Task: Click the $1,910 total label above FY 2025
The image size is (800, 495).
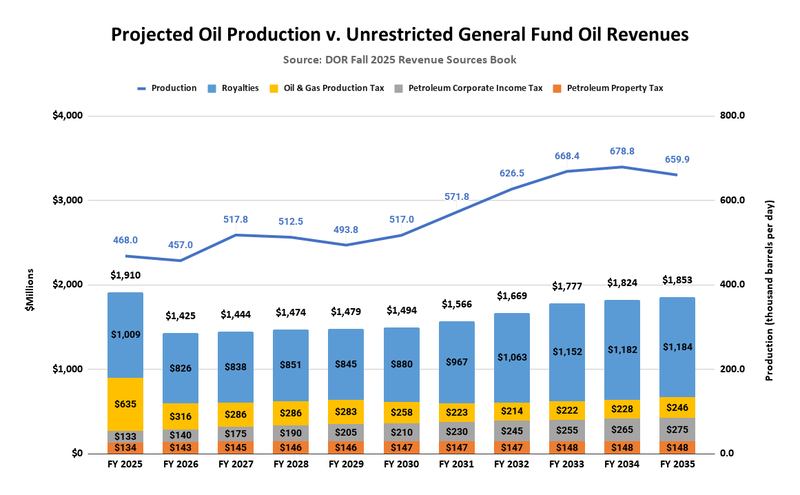Action: coord(125,274)
